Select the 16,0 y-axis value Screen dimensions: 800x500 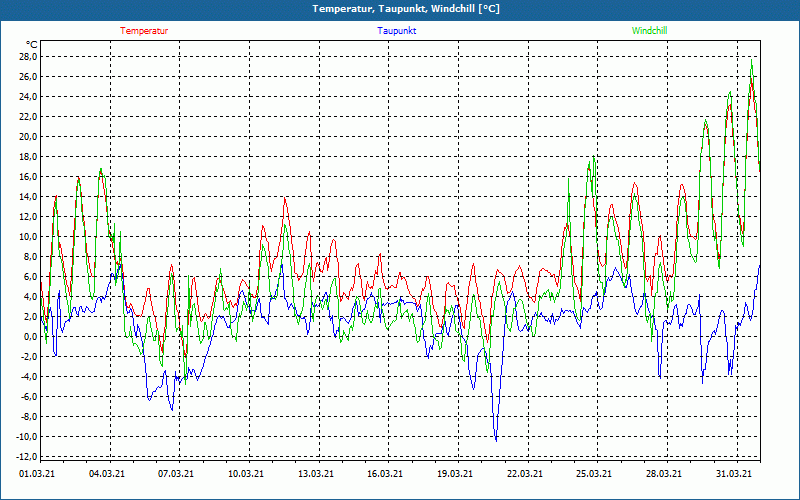pyautogui.click(x=28, y=177)
